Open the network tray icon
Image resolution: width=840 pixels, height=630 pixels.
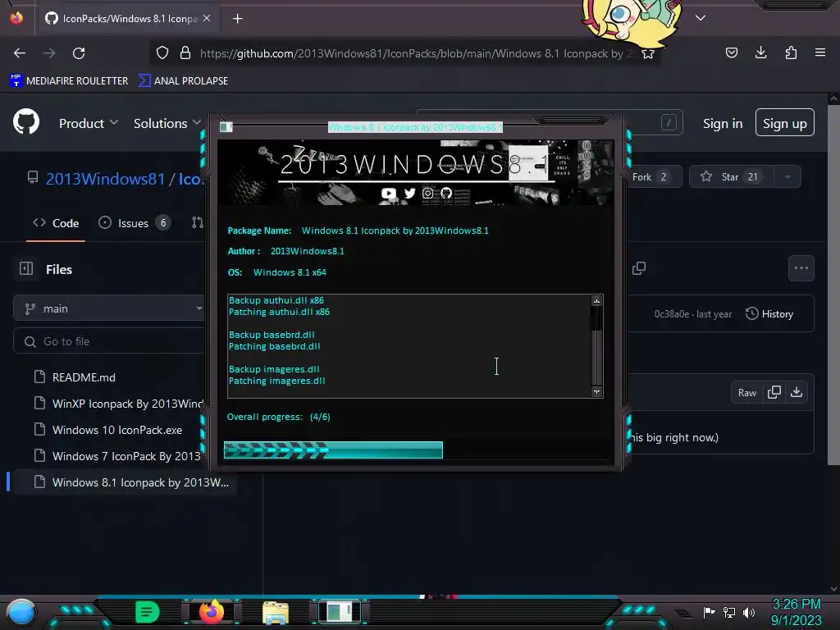point(729,612)
